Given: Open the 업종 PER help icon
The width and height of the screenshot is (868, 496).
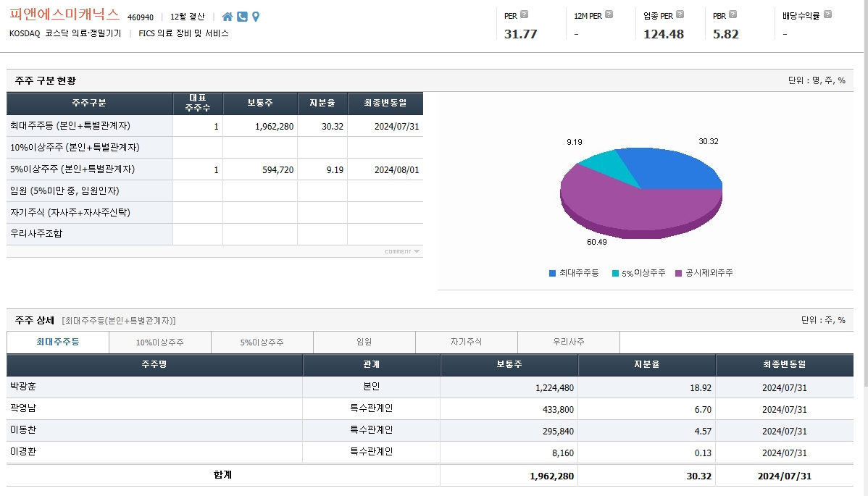Looking at the screenshot, I should click(x=680, y=14).
